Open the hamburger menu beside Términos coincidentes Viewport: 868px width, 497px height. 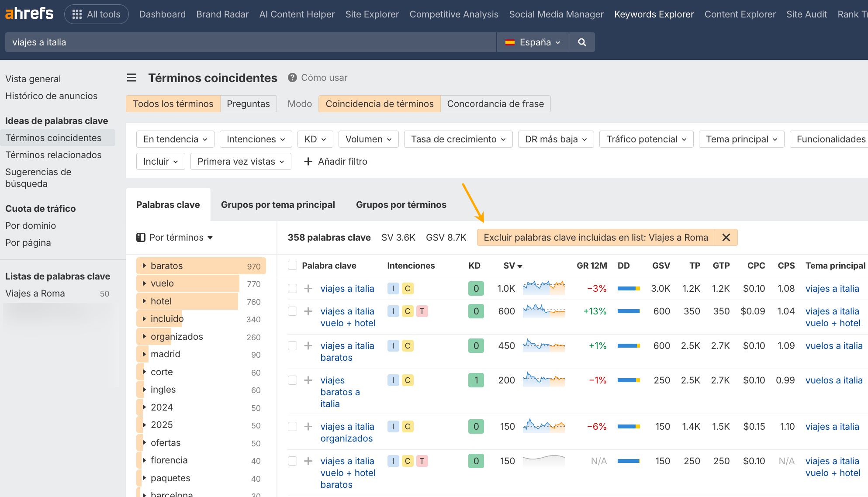point(131,77)
